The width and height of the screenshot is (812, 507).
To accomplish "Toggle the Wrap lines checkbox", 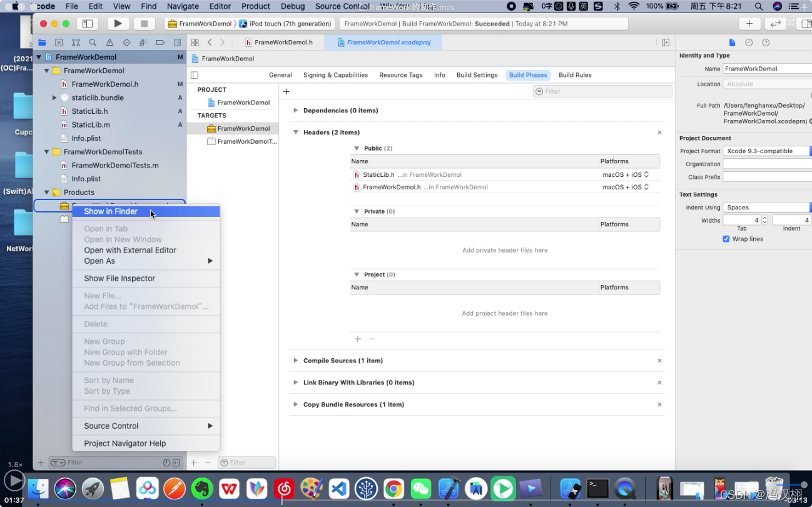I will 726,239.
